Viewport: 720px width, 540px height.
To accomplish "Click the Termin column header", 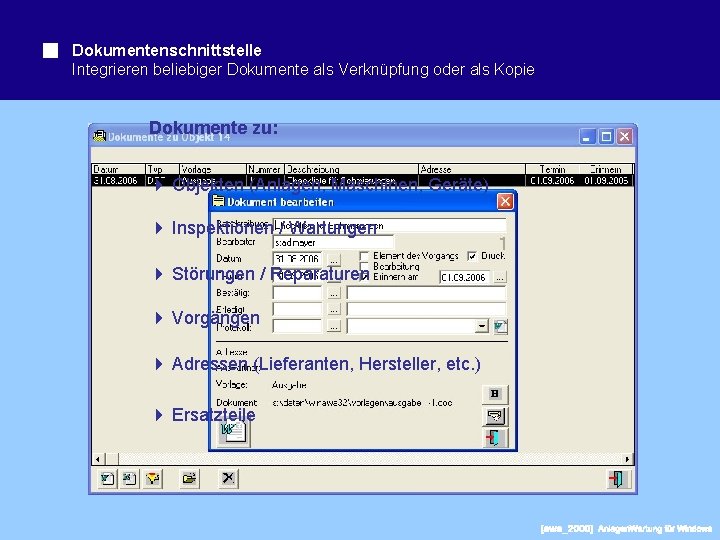I will tap(552, 169).
